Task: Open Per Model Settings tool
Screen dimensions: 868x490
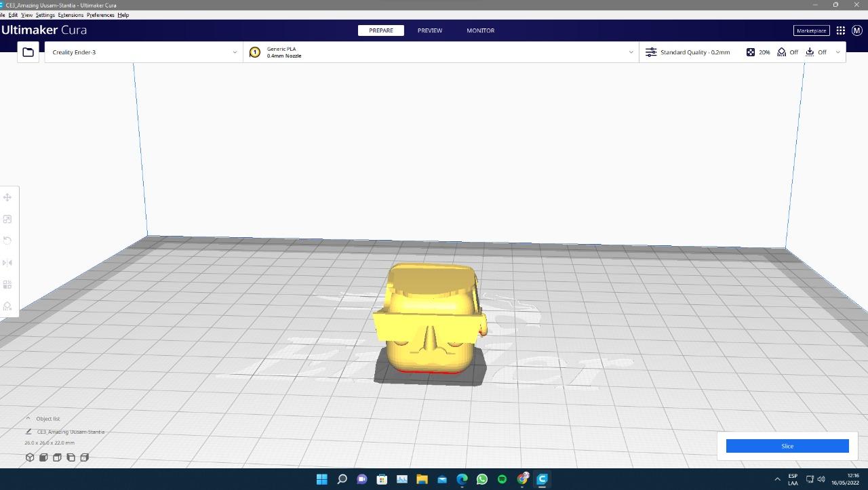Action: point(7,285)
